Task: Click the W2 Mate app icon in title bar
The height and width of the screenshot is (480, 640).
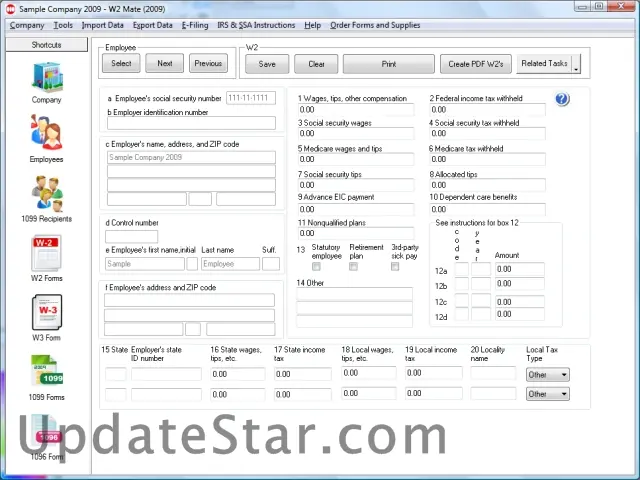Action: [x=10, y=9]
